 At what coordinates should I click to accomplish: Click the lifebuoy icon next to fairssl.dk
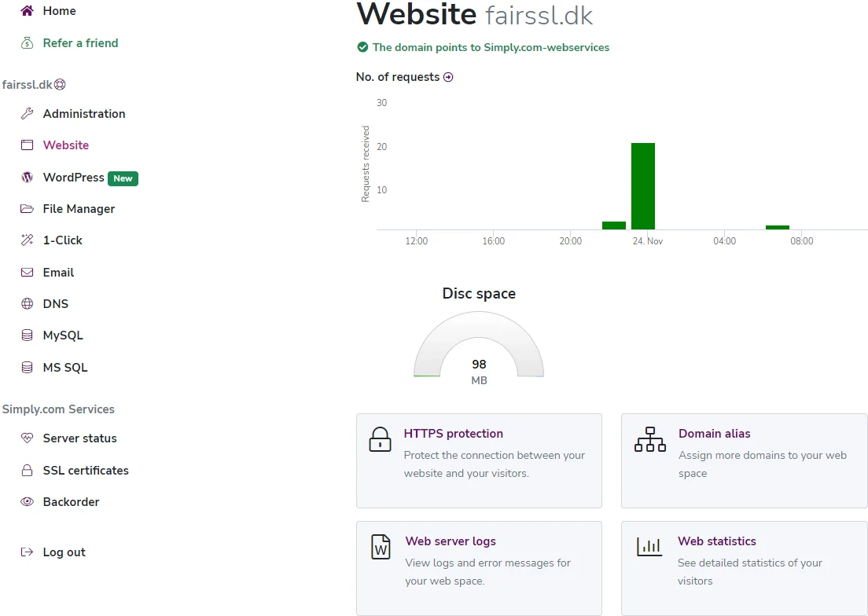pos(60,84)
